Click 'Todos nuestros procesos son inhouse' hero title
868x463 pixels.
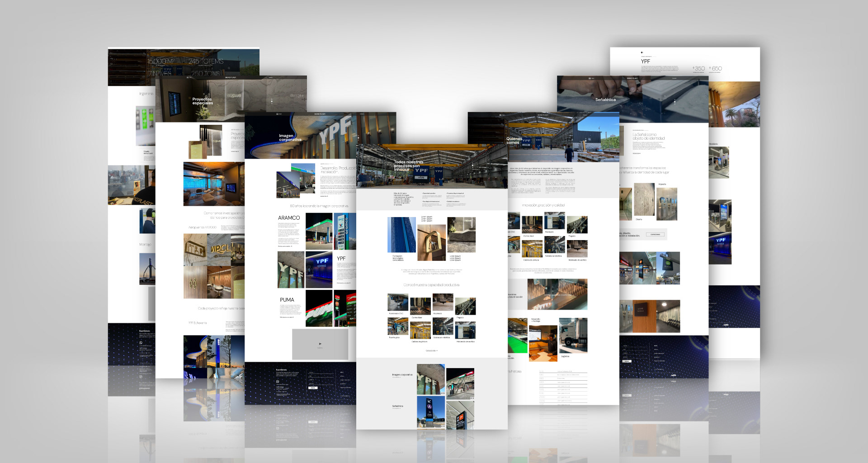pyautogui.click(x=409, y=166)
